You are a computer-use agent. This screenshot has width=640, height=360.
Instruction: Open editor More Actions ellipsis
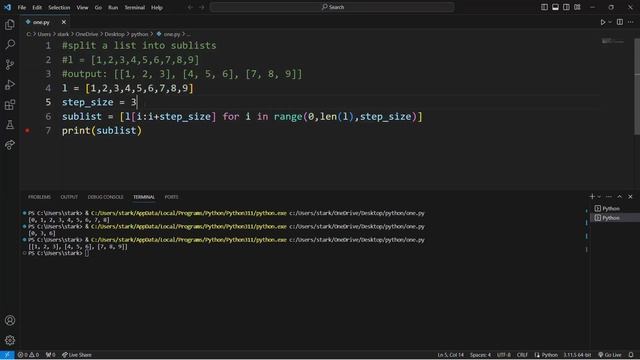click(x=631, y=22)
